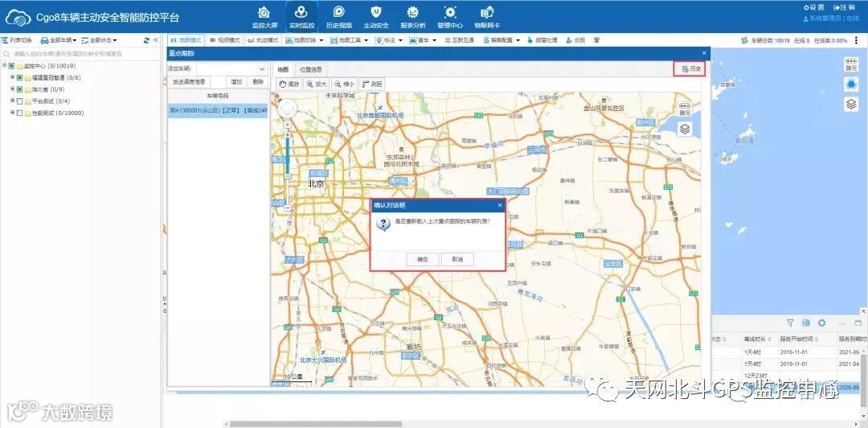Open layers icon inside tracking dialog map

[x=685, y=130]
